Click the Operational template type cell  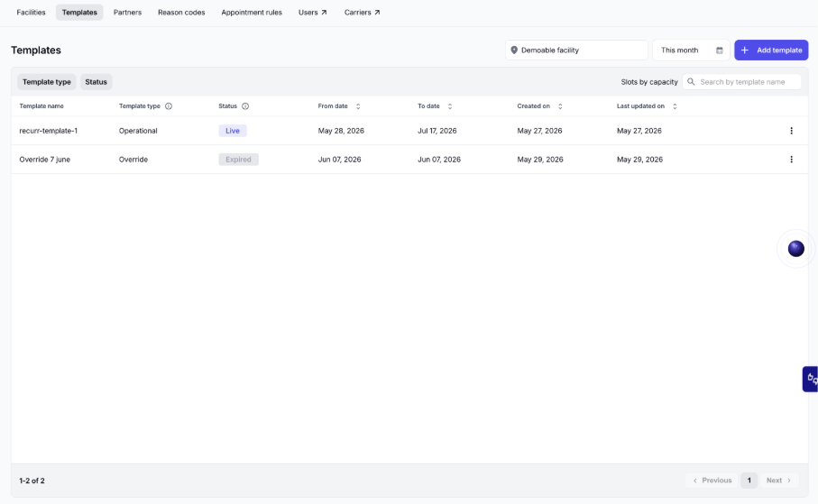pos(138,131)
